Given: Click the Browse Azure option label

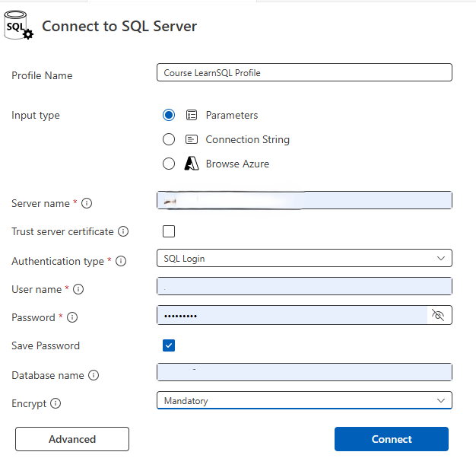Looking at the screenshot, I should [237, 164].
